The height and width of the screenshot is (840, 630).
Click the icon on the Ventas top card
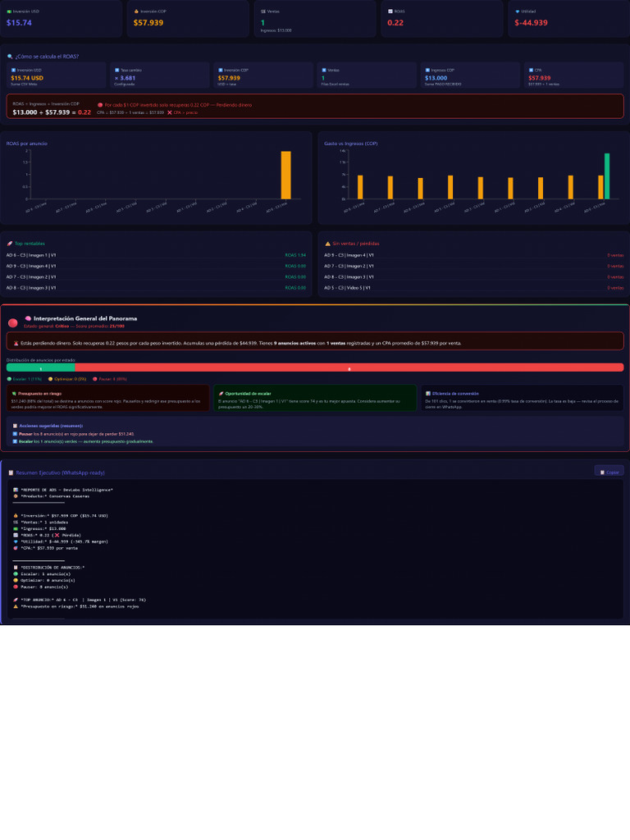[x=263, y=11]
